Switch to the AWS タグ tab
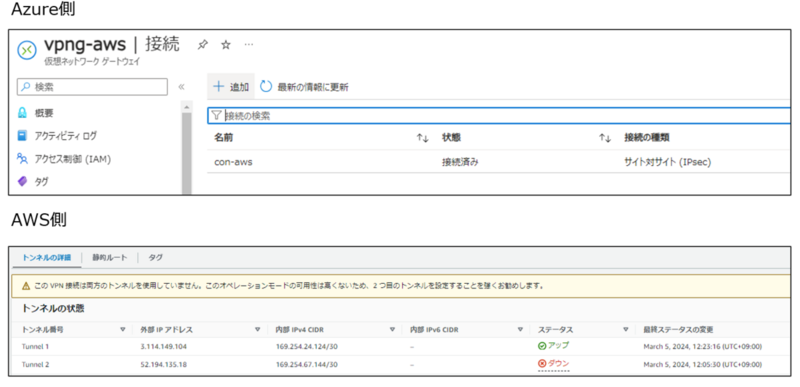This screenshot has height=387, width=800. pyautogui.click(x=156, y=257)
